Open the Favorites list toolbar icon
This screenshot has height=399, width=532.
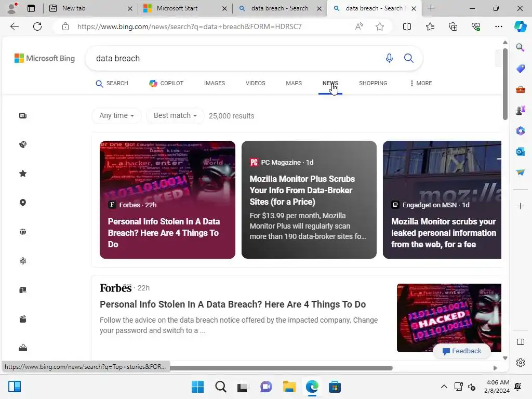click(x=430, y=26)
